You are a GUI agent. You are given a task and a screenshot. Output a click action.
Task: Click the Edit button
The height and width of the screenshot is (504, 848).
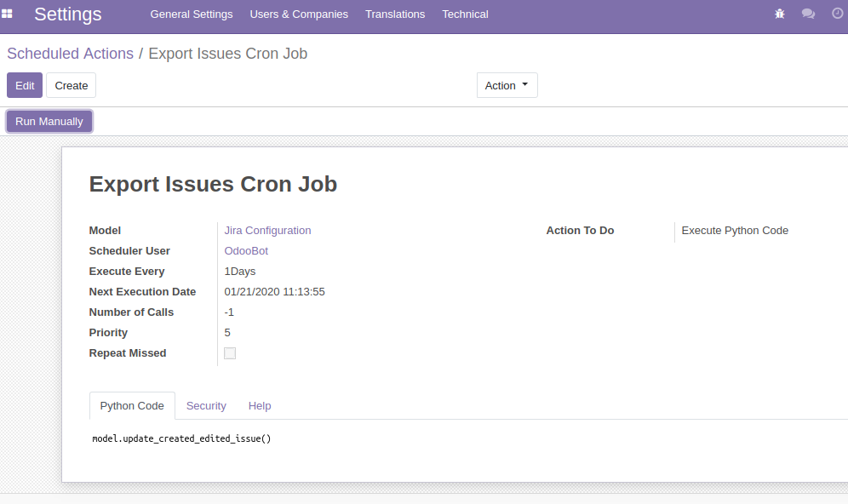[x=25, y=85]
